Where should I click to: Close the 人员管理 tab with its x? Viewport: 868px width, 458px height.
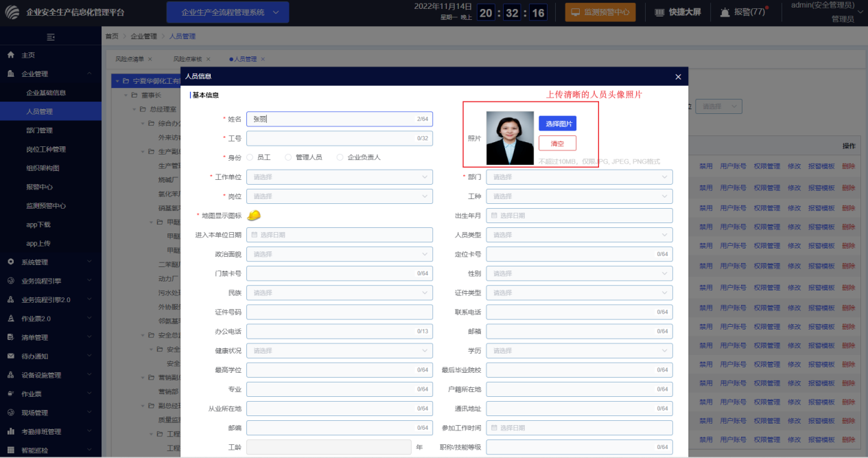pyautogui.click(x=262, y=59)
